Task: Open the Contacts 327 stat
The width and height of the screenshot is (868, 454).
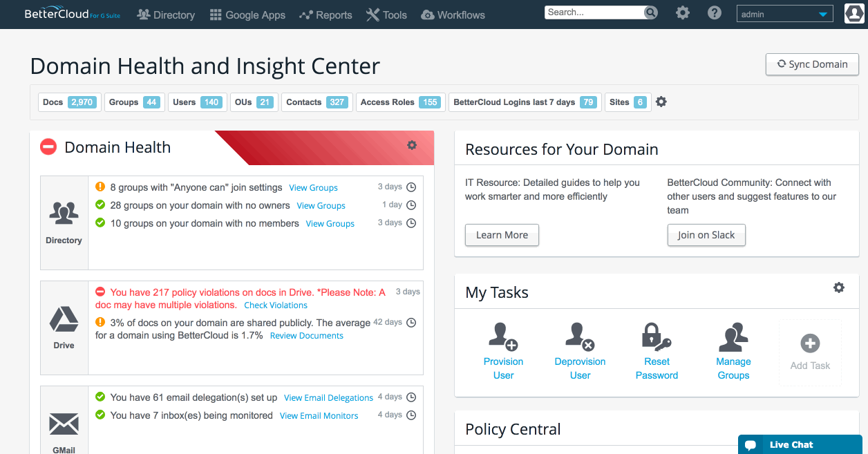Action: pyautogui.click(x=317, y=102)
